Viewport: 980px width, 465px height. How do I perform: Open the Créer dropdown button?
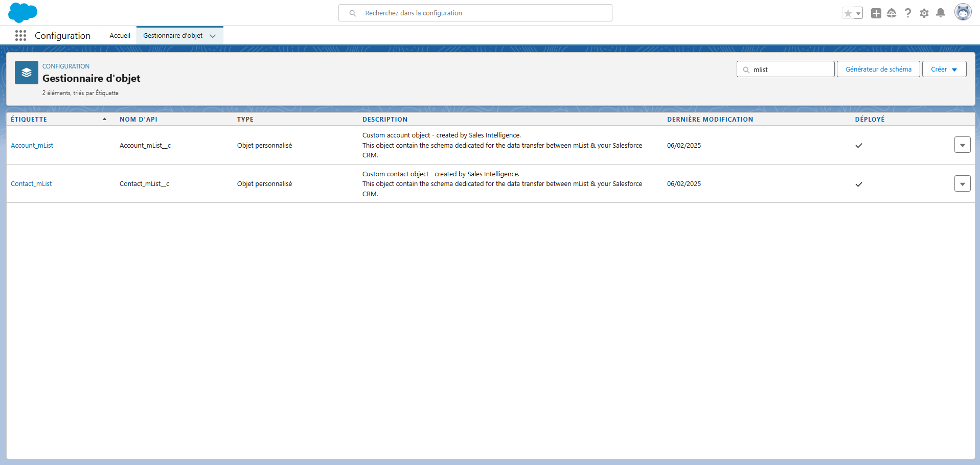pyautogui.click(x=944, y=69)
